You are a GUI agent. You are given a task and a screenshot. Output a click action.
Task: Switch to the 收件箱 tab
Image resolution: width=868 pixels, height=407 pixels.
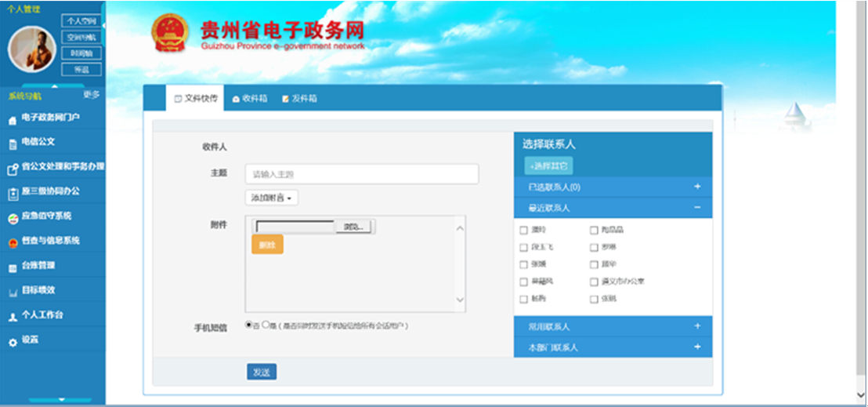pyautogui.click(x=251, y=99)
